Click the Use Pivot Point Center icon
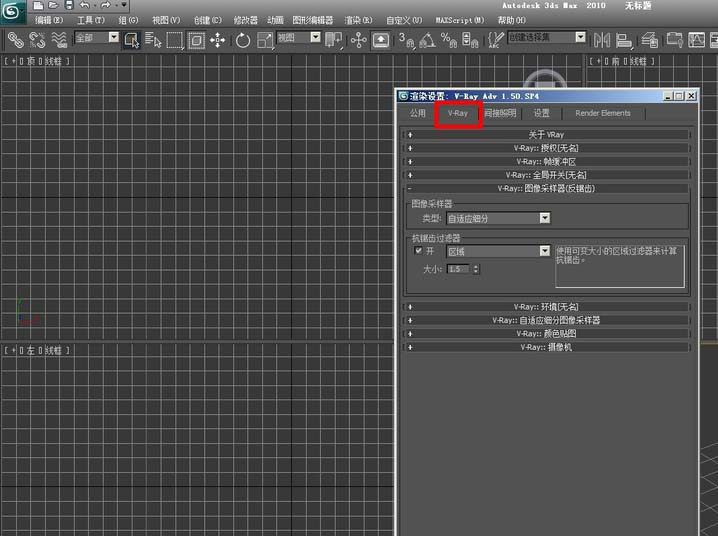The height and width of the screenshot is (536, 718). click(333, 40)
